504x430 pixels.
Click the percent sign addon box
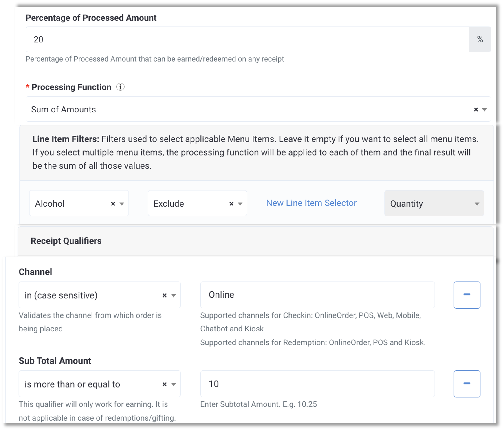pos(480,39)
